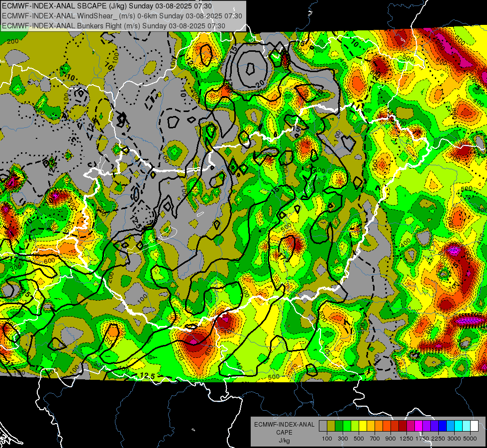
Task: Click the 5000 value on the legend scale
Action: point(470,439)
